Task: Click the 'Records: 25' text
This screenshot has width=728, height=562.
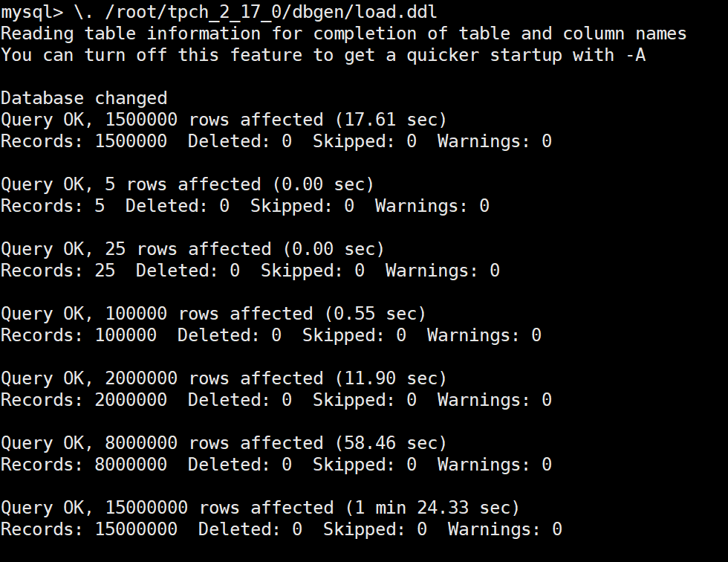Action: click(x=58, y=271)
